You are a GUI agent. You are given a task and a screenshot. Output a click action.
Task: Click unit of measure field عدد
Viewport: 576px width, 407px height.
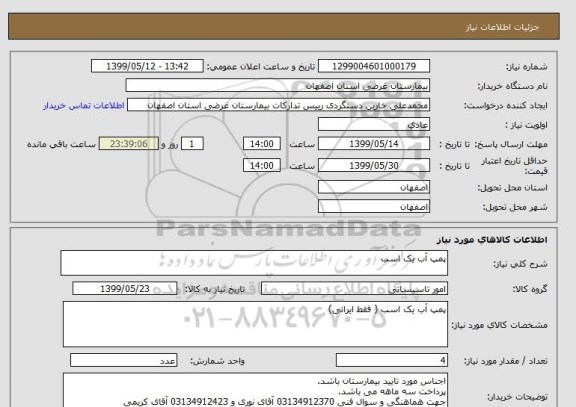coord(123,360)
